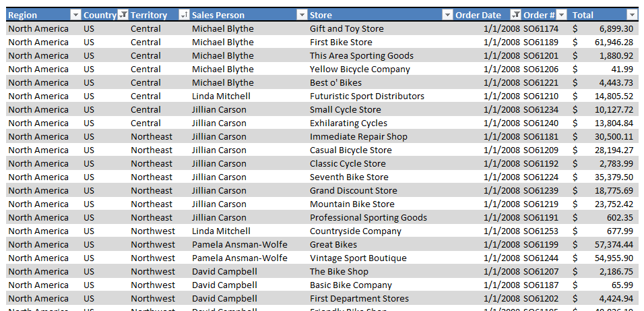Expand the Store column filter dropdown
Viewport: 644px width, 311px height.
pyautogui.click(x=447, y=16)
